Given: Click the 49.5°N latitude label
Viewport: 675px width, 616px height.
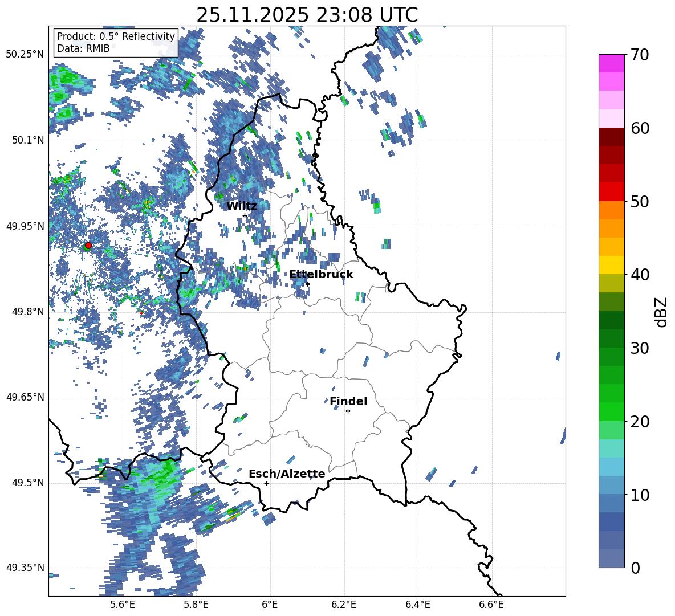Looking at the screenshot, I should tap(27, 483).
